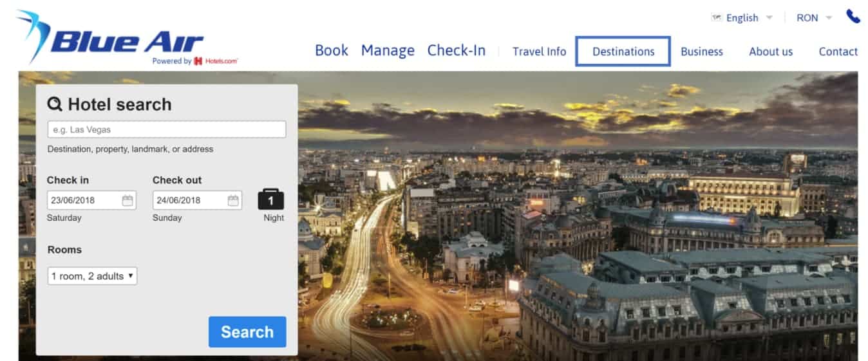
Task: Click the Saturday label under Check in
Action: pos(64,218)
